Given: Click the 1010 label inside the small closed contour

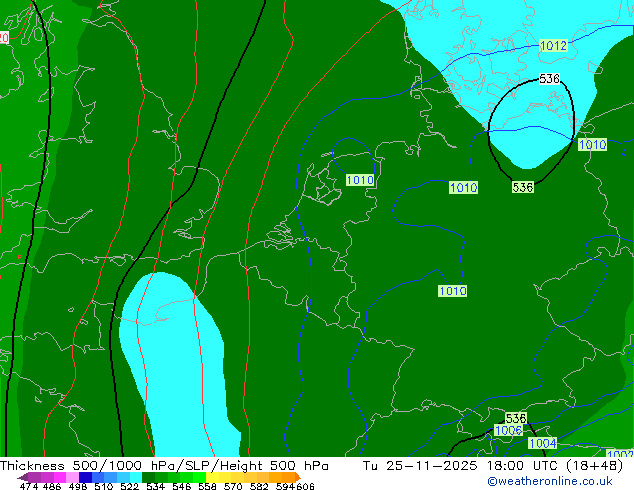Looking at the screenshot, I should pyautogui.click(x=360, y=180).
